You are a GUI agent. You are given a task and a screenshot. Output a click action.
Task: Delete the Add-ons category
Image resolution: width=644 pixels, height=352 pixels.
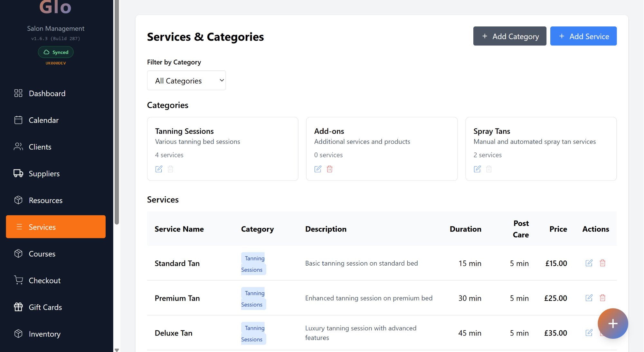[x=329, y=169]
